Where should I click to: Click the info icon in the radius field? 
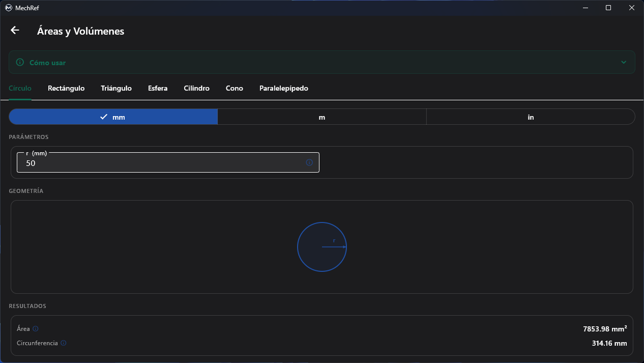[x=309, y=162]
